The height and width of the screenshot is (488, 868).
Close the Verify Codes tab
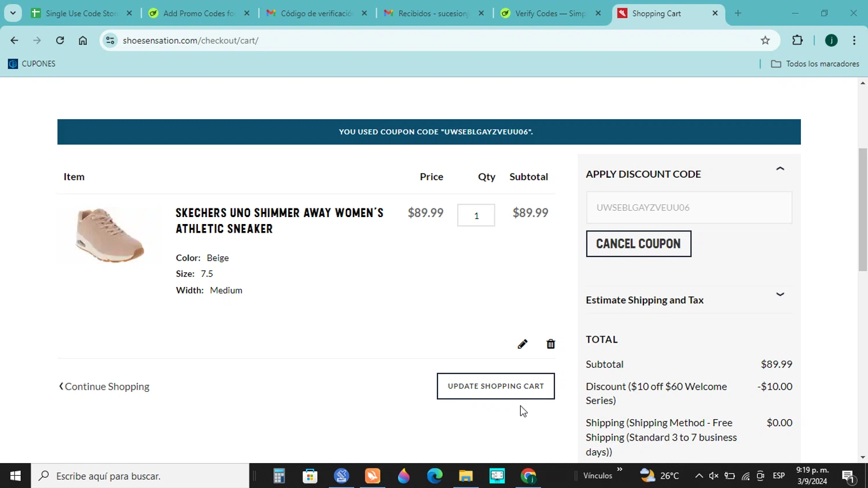click(x=598, y=13)
